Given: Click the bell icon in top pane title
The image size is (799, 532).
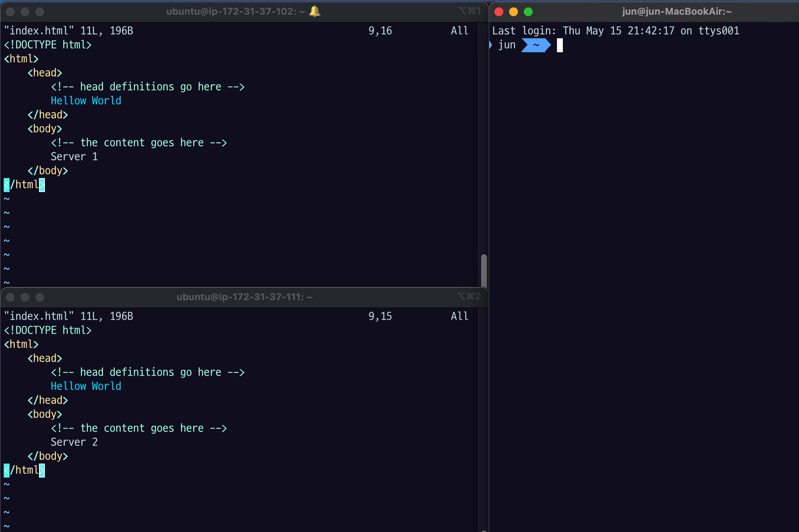Looking at the screenshot, I should (x=315, y=11).
